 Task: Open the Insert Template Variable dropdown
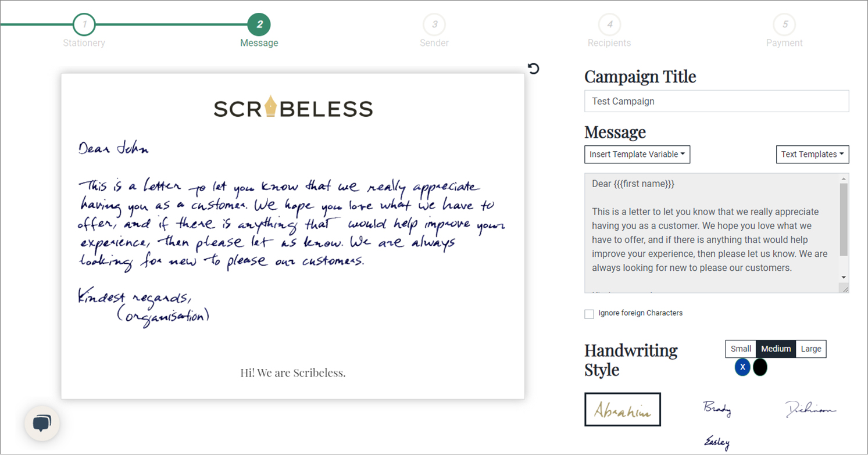(x=637, y=154)
